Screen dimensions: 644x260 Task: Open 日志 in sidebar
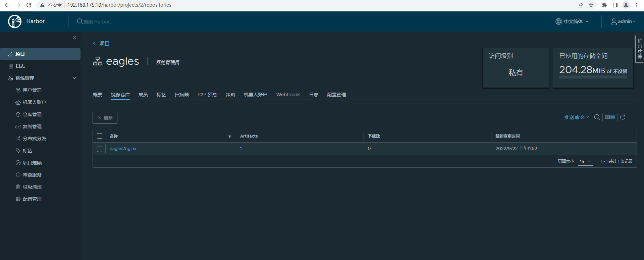[20, 66]
